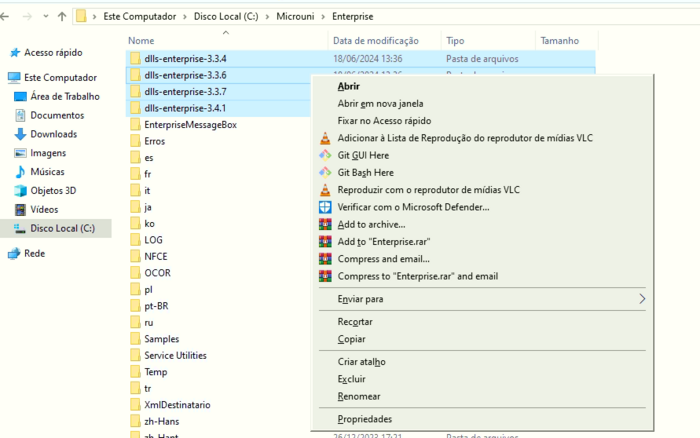This screenshot has height=438, width=700.
Task: Click WinRAR icon beside Compress and email
Action: (x=325, y=259)
